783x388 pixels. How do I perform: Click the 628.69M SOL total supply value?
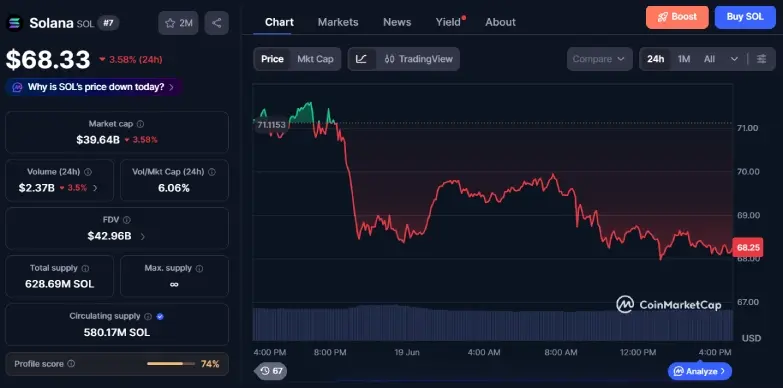tap(59, 284)
